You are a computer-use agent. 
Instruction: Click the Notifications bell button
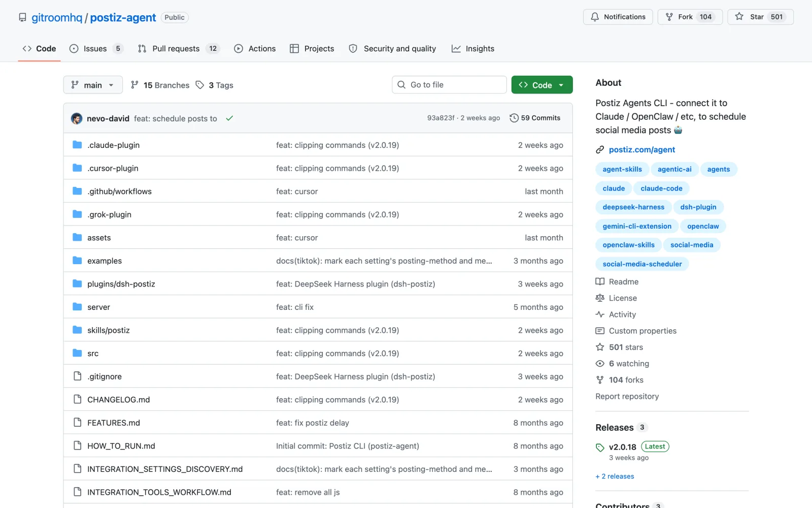[618, 17]
